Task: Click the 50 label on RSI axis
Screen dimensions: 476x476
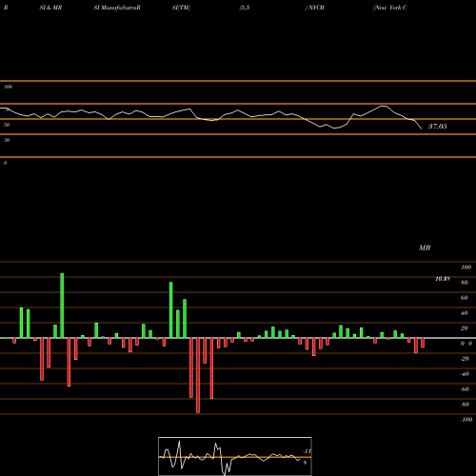Action: pyautogui.click(x=7, y=125)
